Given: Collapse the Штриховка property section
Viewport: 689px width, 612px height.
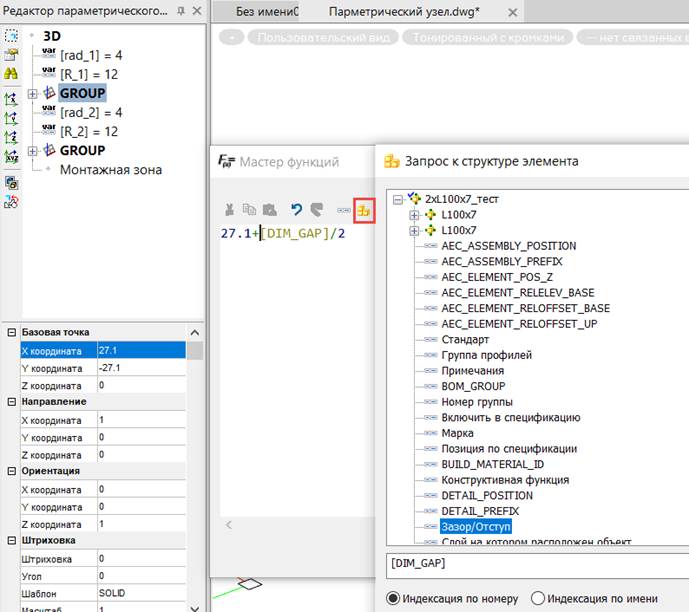Looking at the screenshot, I should (12, 540).
